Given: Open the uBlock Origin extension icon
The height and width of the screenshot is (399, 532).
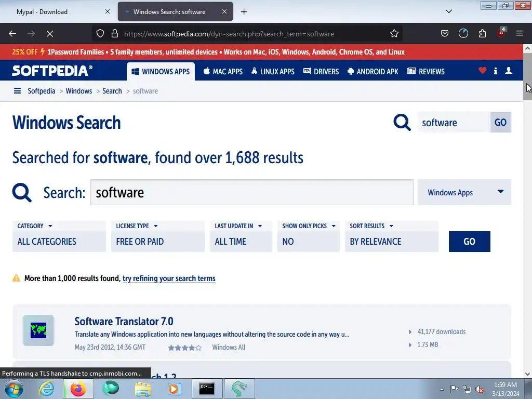Looking at the screenshot, I should click(x=501, y=33).
